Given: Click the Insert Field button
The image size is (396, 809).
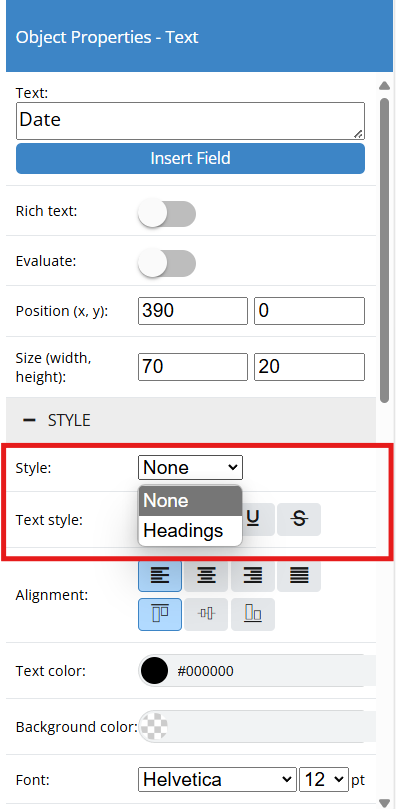Looking at the screenshot, I should pyautogui.click(x=190, y=158).
